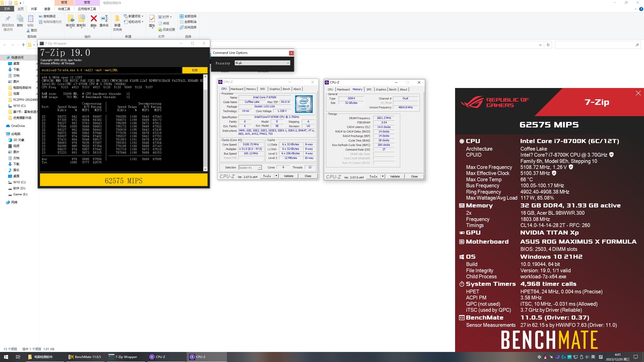Open the notification center icon

tap(636, 357)
